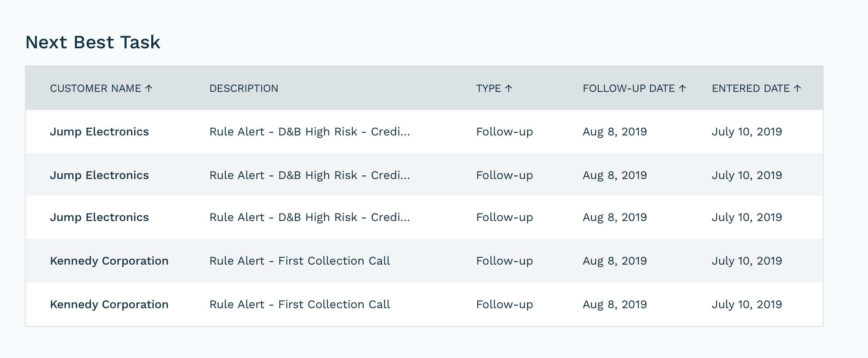Viewport: 868px width, 358px height.
Task: Click the second row's D&B High Risk description
Action: (x=310, y=175)
